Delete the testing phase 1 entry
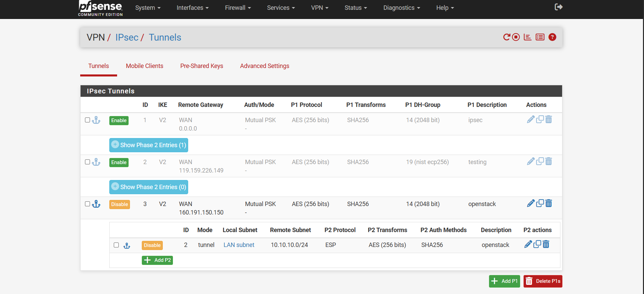The image size is (644, 294). pyautogui.click(x=549, y=161)
